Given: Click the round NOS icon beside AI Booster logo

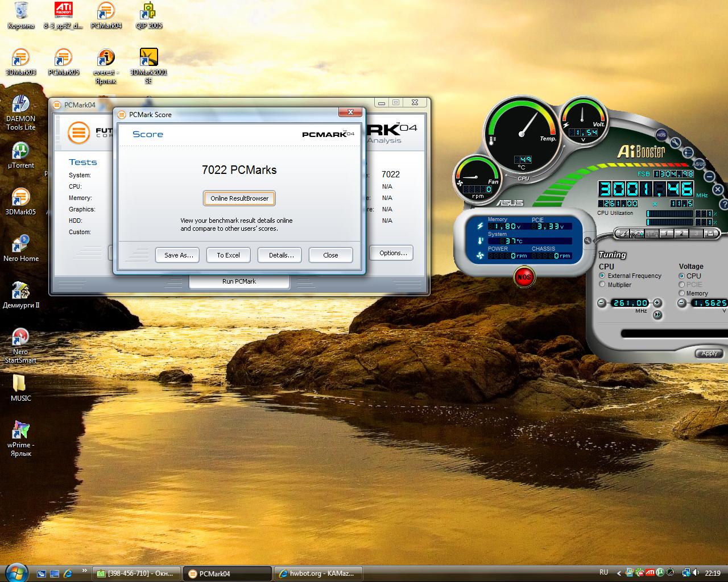Looking at the screenshot, I should (x=661, y=135).
